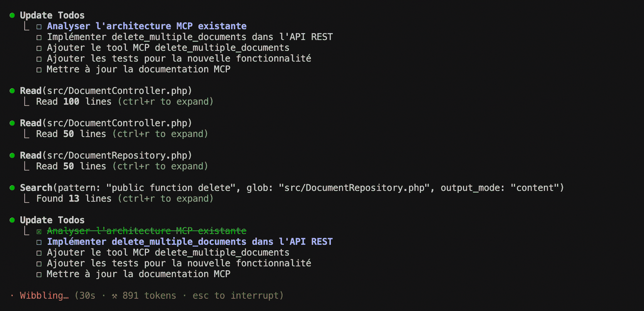Check the bottom 'Ajouter le tool MCP' checkbox

pyautogui.click(x=39, y=253)
